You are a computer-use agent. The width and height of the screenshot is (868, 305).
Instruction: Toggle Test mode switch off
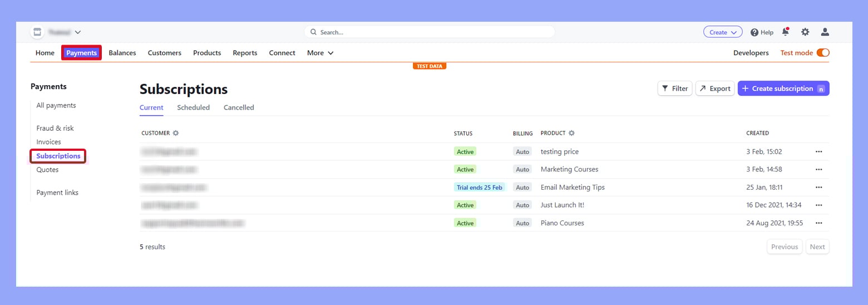(x=822, y=53)
